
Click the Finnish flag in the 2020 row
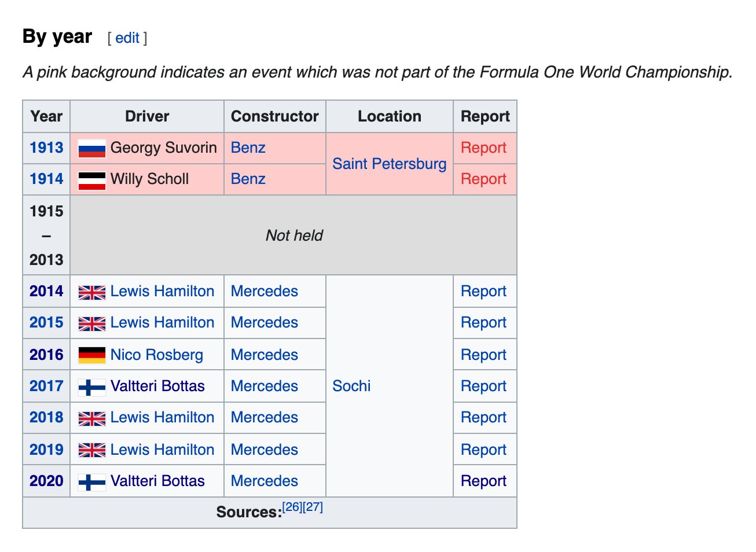(92, 482)
